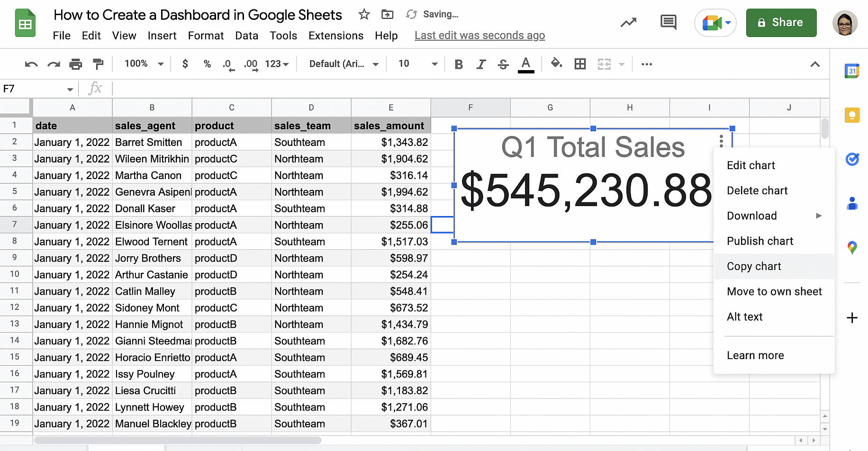Apply percent format icon

pos(207,64)
